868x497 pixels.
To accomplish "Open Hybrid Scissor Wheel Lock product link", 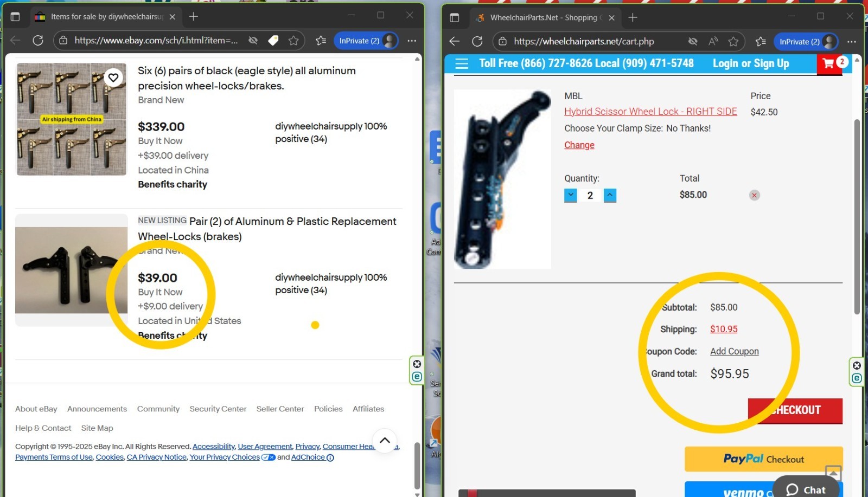I will (650, 112).
